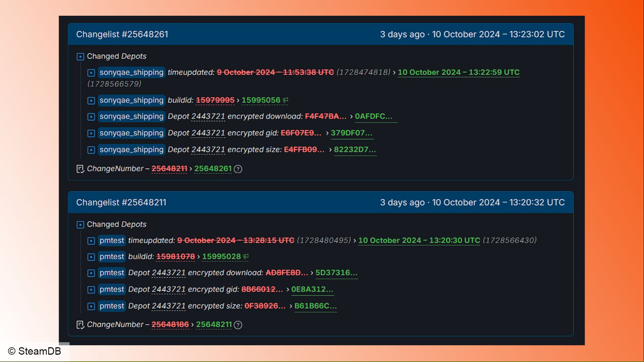
Task: Click the help icon after ChangeNumber 25648211
Action: pos(238,325)
